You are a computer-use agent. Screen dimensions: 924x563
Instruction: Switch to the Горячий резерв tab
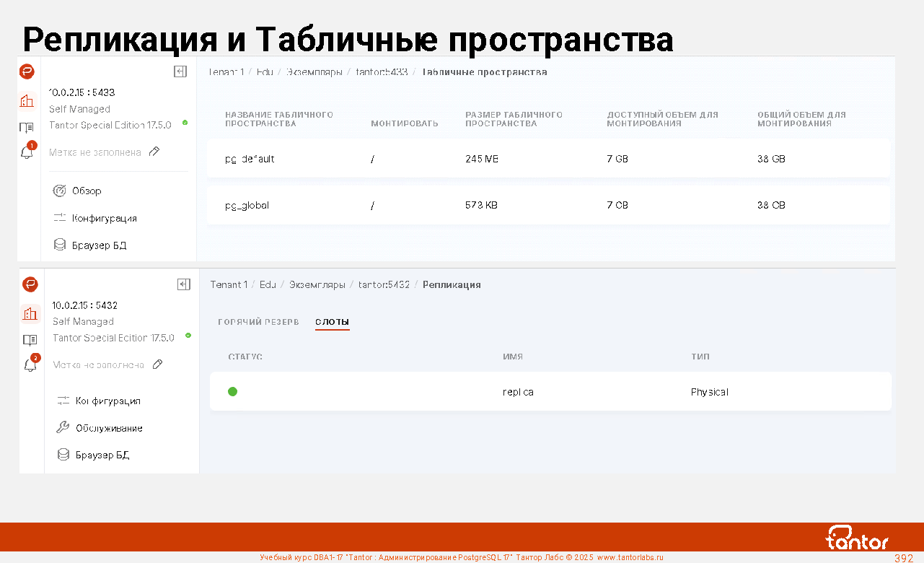pyautogui.click(x=258, y=322)
